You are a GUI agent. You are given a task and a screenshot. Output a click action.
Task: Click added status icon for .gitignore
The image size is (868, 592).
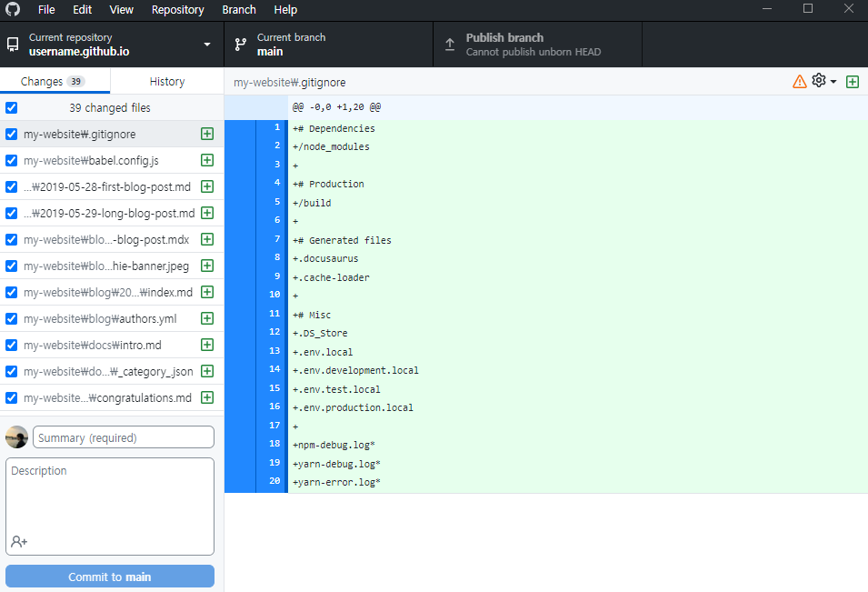[x=207, y=134]
